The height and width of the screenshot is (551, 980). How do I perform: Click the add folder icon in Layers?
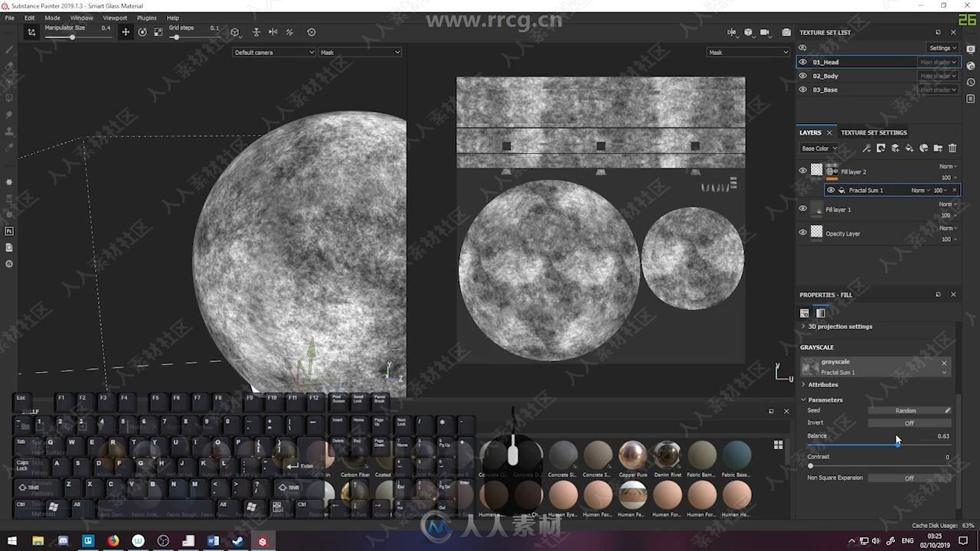[x=938, y=148]
